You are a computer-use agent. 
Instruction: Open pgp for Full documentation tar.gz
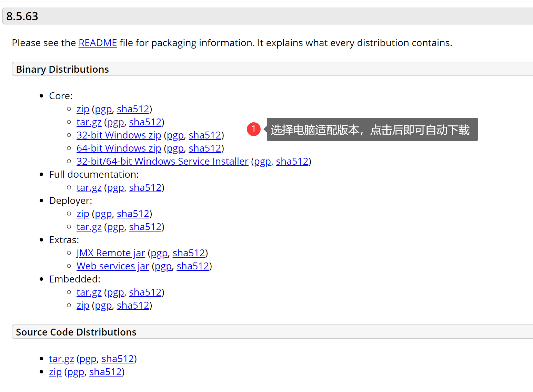115,188
